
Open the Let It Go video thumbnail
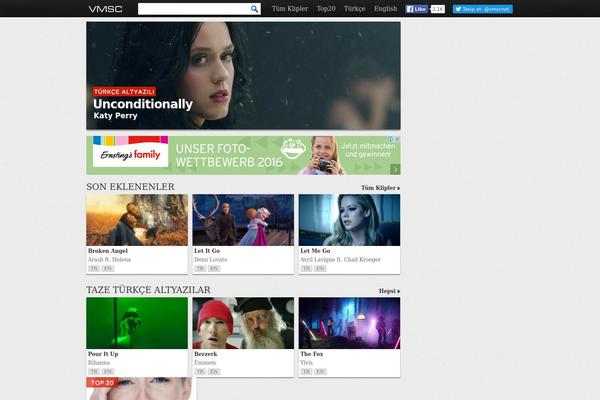point(243,220)
